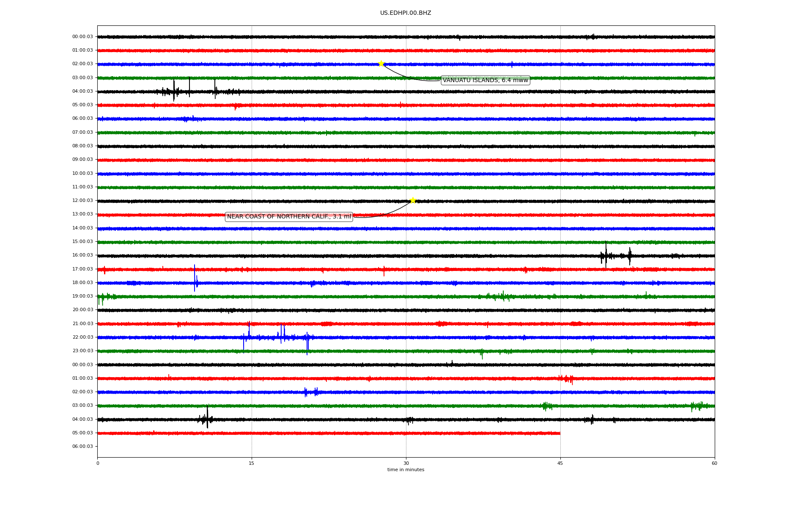Click the VANUATU ISLANDS 6.4 mww label
Screen dimensions: 812x508
point(485,80)
